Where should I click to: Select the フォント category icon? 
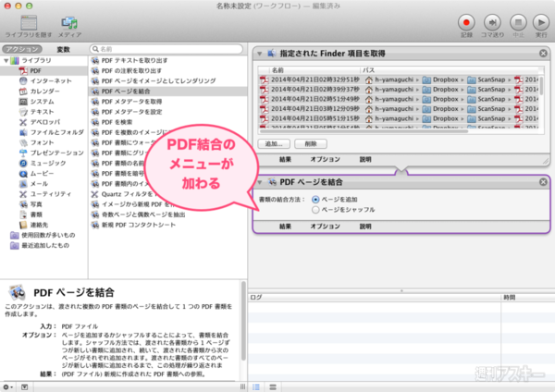tap(23, 142)
